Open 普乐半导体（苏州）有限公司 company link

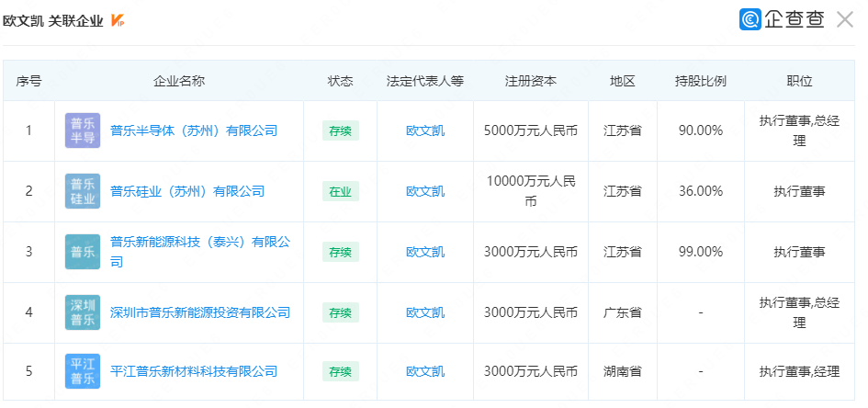pyautogui.click(x=194, y=130)
